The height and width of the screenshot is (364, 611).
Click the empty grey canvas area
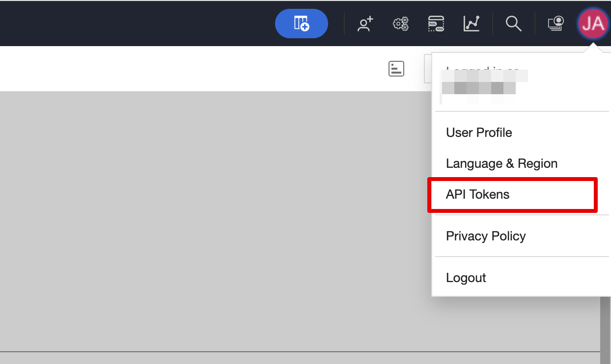(211, 221)
